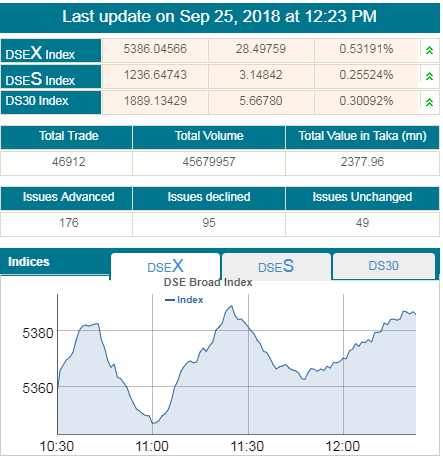Click the 5360 y-axis label

[38, 388]
